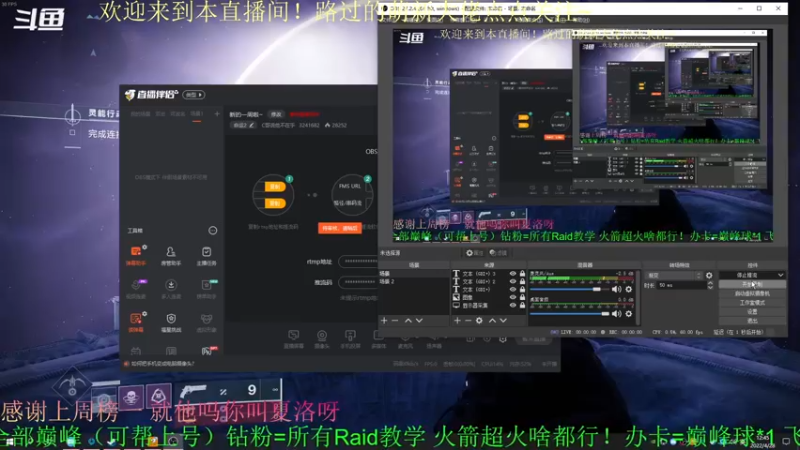Click the camera source icon in companion bottom bar
The image size is (800, 450).
[322, 338]
